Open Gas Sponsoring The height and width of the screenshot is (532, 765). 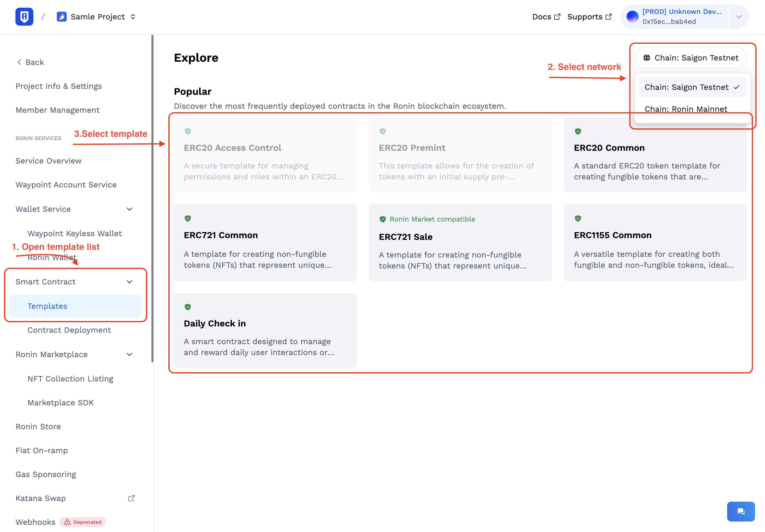point(46,475)
